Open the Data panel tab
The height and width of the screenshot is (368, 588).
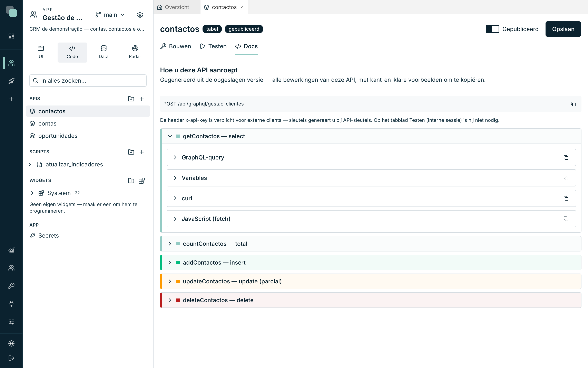pyautogui.click(x=104, y=52)
